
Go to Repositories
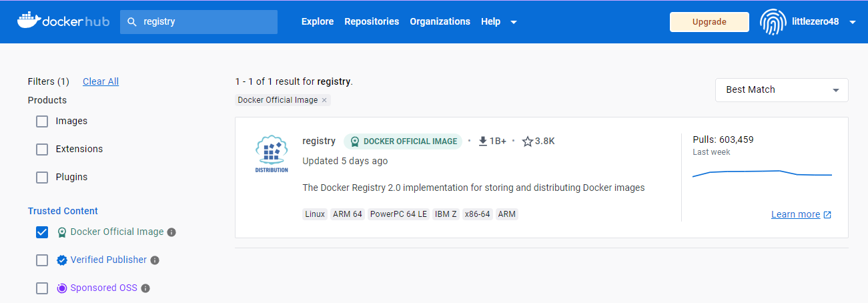(372, 21)
